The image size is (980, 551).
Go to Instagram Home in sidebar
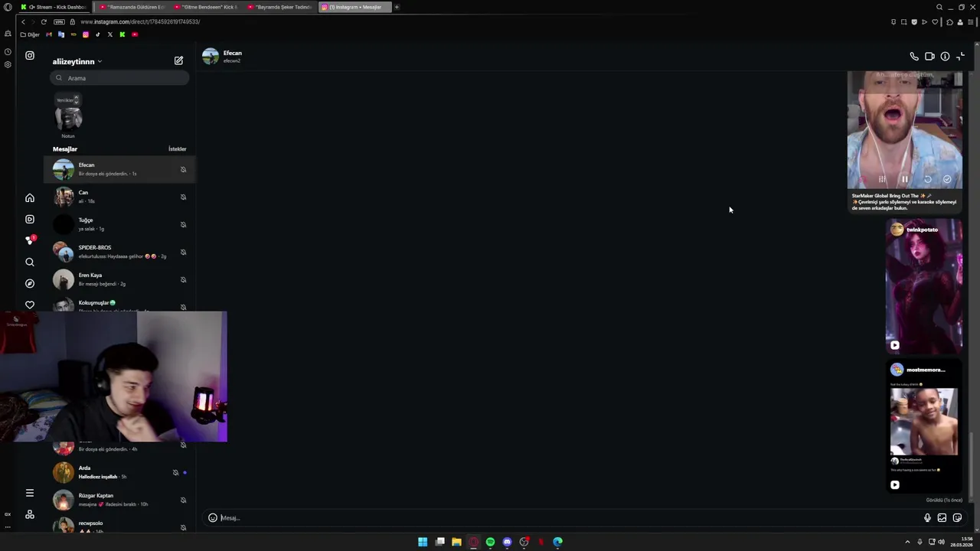point(30,198)
